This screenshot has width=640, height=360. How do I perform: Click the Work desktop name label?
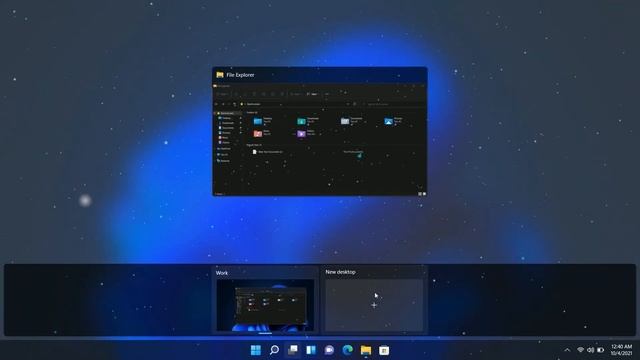(222, 273)
